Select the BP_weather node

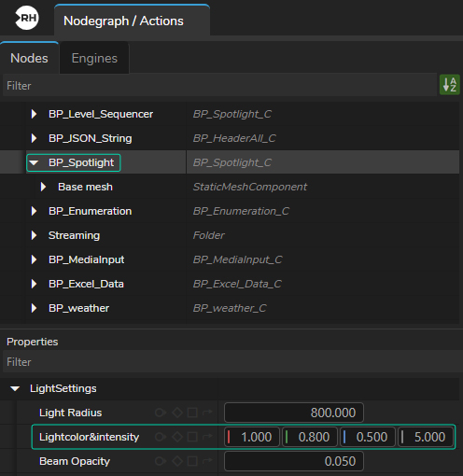point(78,308)
